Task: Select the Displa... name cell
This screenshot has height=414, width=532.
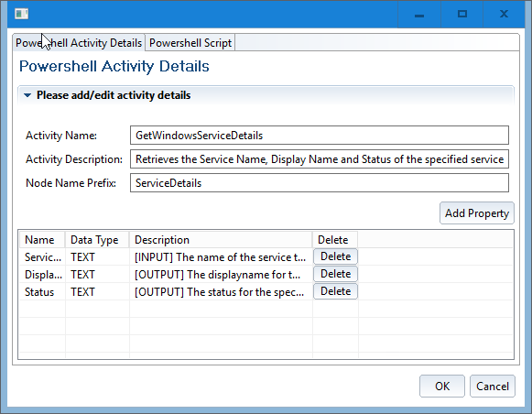Action: [x=42, y=275]
